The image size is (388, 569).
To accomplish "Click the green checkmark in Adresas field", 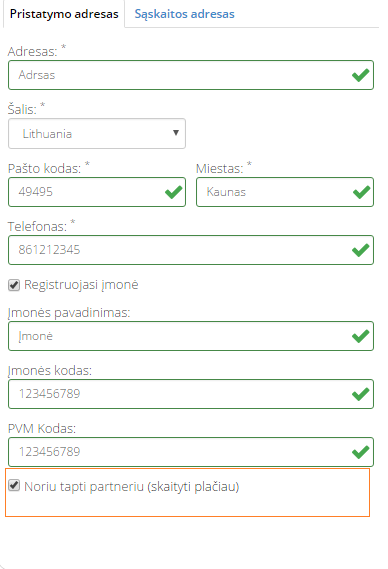I will click(360, 75).
